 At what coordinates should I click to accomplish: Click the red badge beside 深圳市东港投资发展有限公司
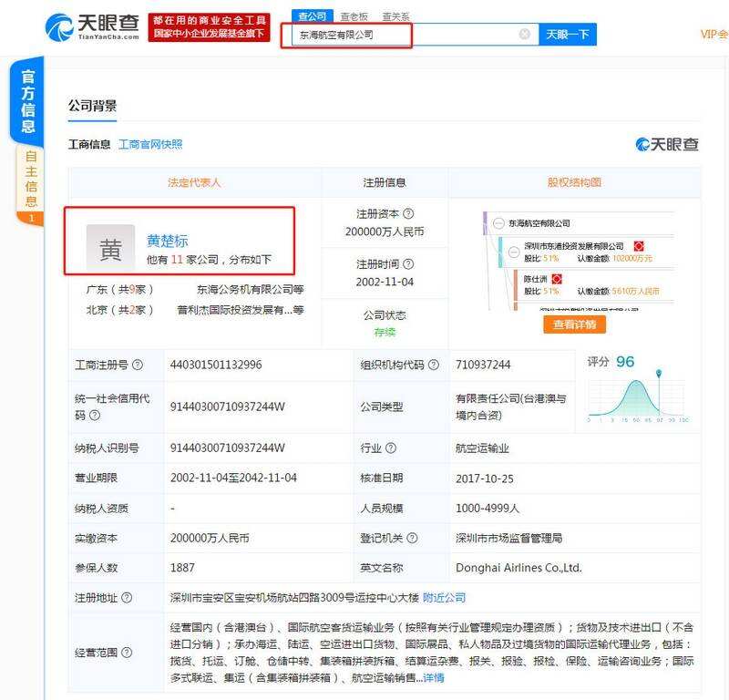639,246
